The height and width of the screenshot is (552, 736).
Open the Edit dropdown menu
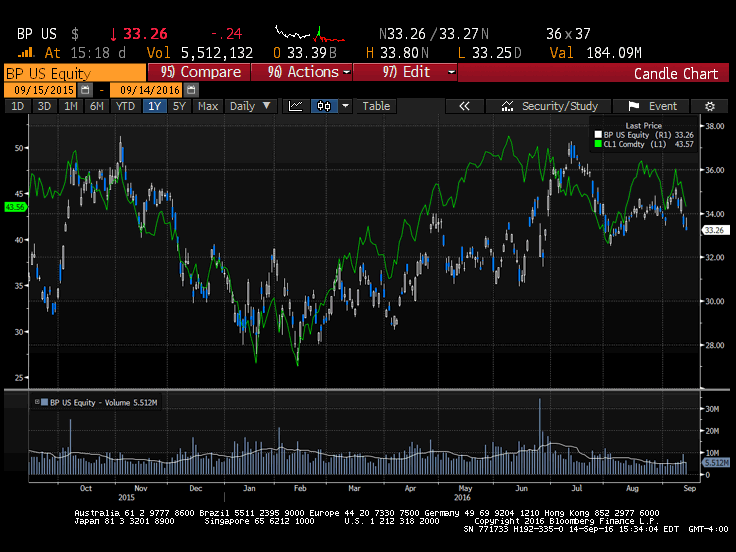tap(405, 72)
